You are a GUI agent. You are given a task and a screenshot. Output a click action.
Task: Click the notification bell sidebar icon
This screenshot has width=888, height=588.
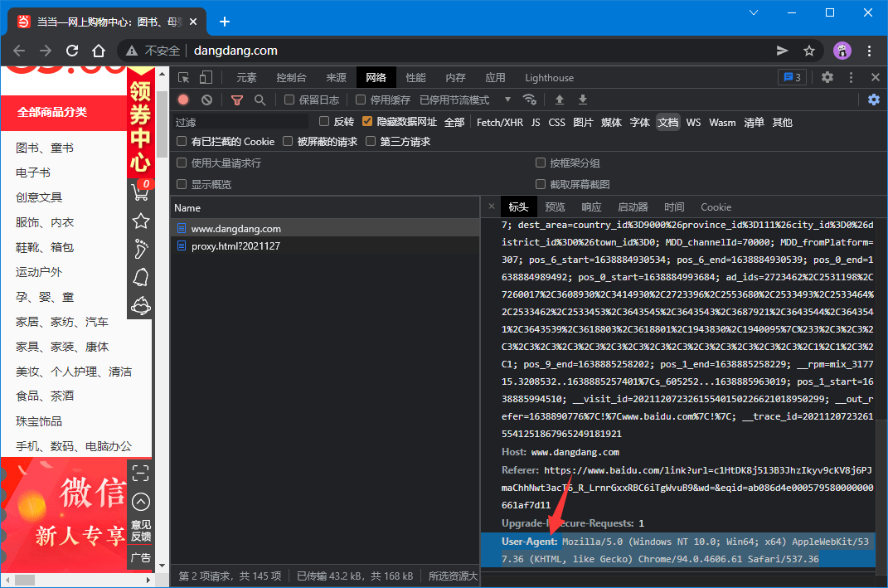point(140,278)
